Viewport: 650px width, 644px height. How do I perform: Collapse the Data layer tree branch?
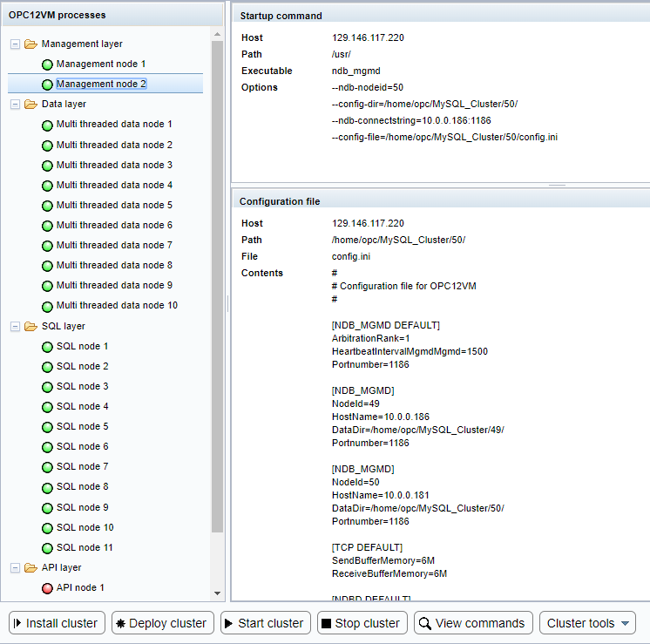(15, 104)
